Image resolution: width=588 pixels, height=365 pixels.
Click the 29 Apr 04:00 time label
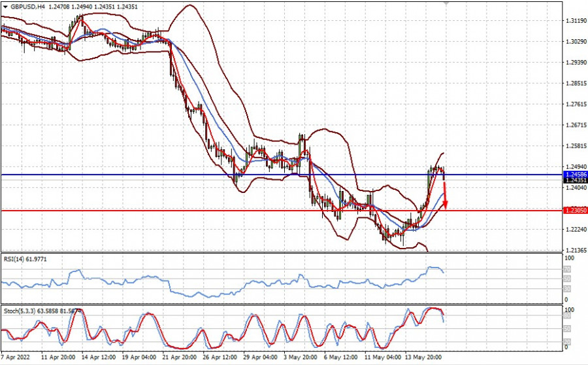(x=260, y=357)
